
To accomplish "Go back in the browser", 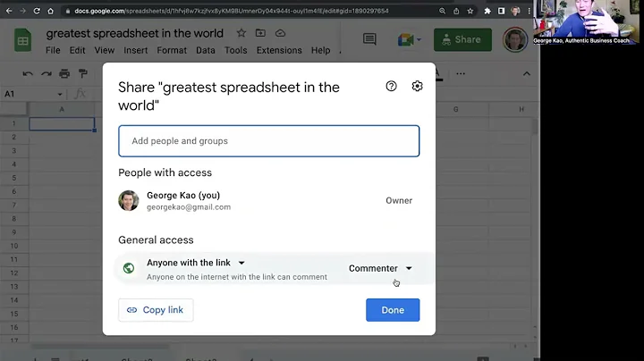I will [9, 11].
